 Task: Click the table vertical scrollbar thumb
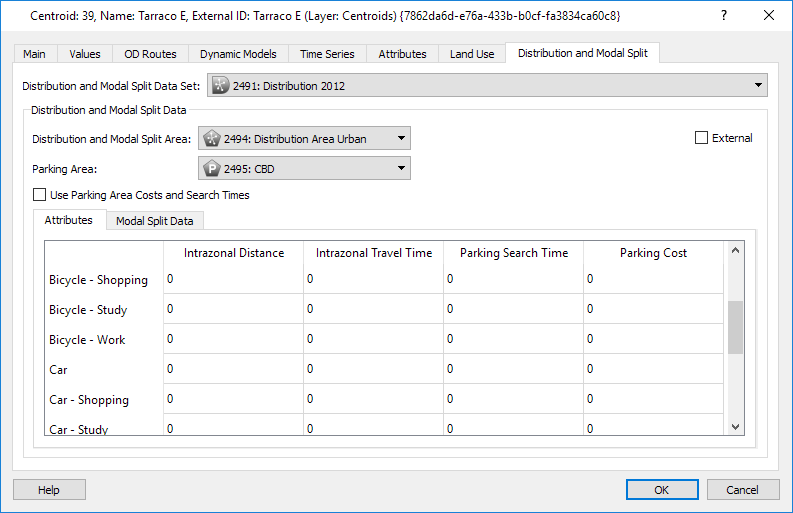735,328
